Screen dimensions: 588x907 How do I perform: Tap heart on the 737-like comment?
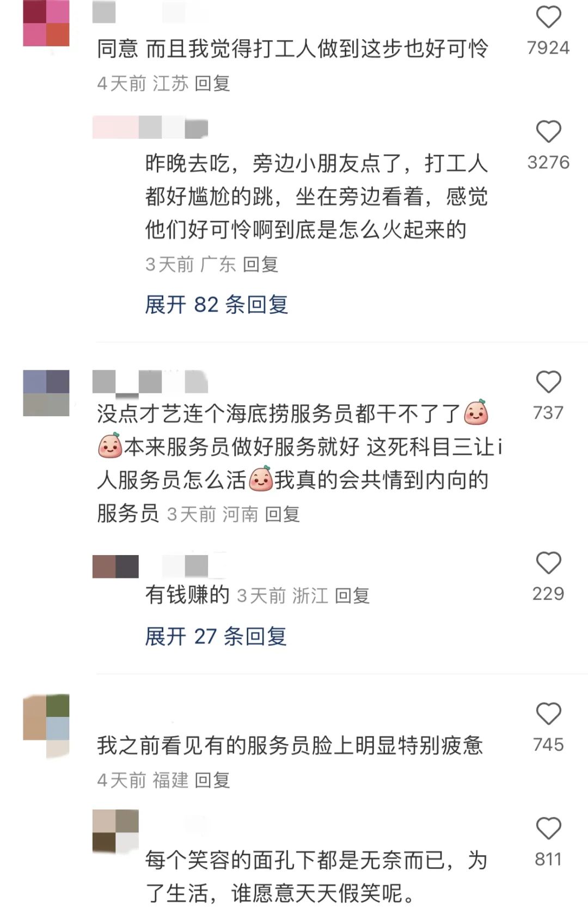click(548, 382)
